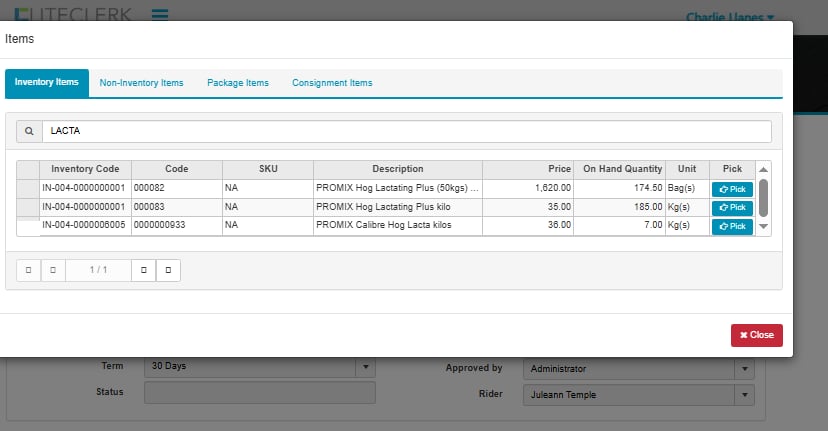
Task: Go to last page of results
Action: 169,270
